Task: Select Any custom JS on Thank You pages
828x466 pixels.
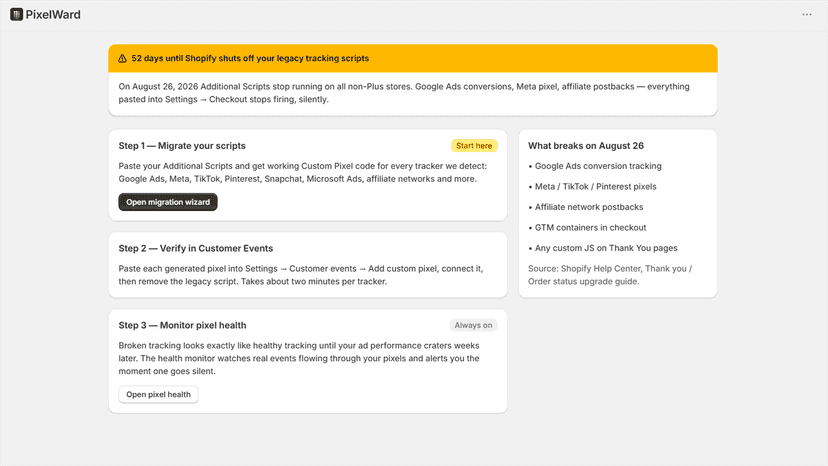Action: tap(603, 248)
